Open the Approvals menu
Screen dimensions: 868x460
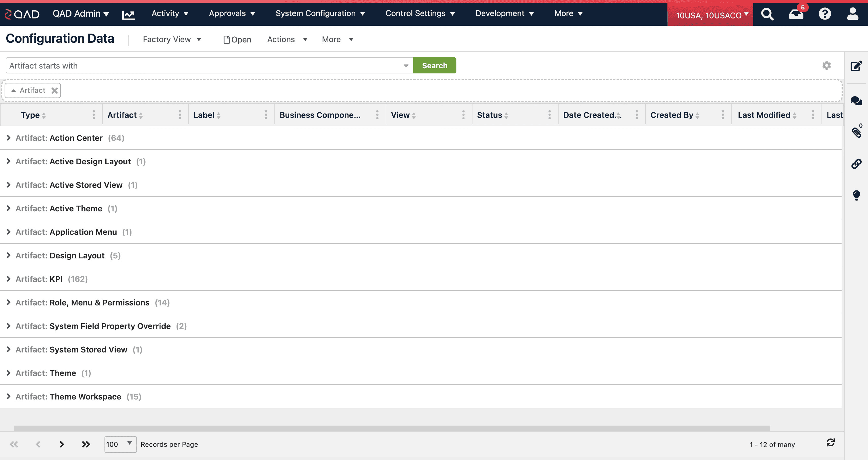tap(232, 13)
